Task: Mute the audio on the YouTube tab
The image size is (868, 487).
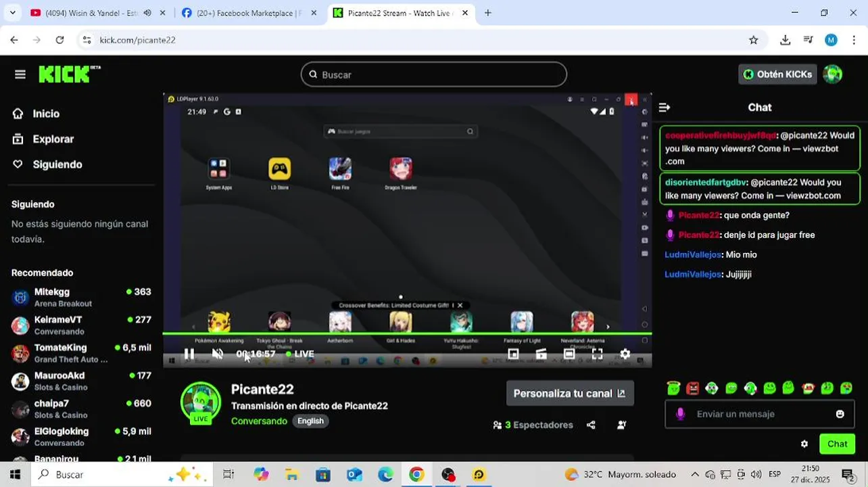Action: [x=147, y=13]
